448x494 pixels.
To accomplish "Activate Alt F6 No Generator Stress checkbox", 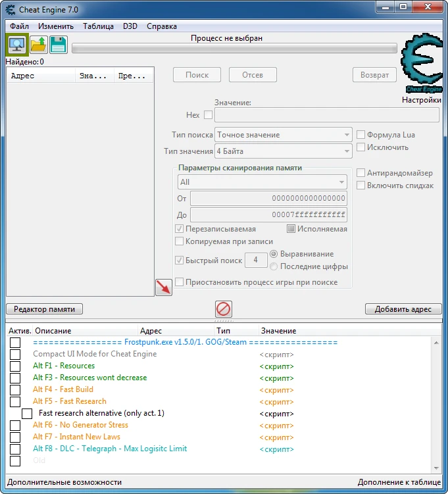I will (x=15, y=426).
